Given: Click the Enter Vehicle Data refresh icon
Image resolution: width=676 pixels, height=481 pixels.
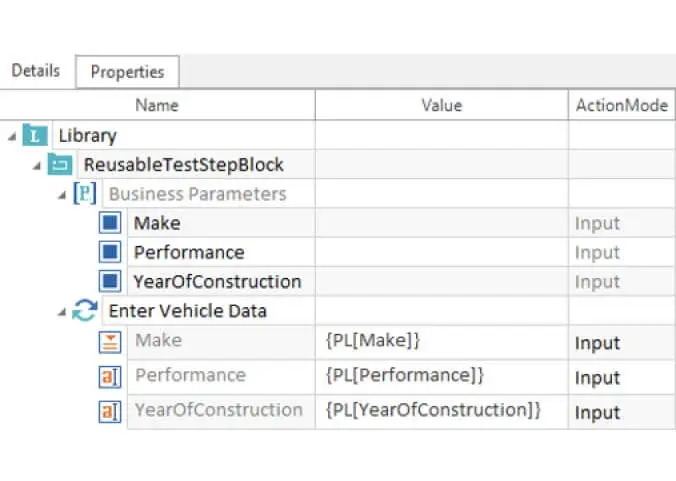Looking at the screenshot, I should [x=85, y=311].
